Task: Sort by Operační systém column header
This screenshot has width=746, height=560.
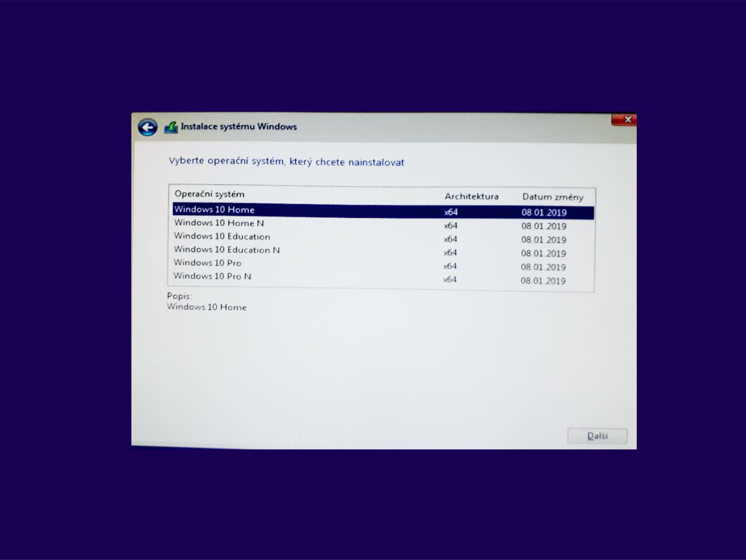Action: [209, 194]
